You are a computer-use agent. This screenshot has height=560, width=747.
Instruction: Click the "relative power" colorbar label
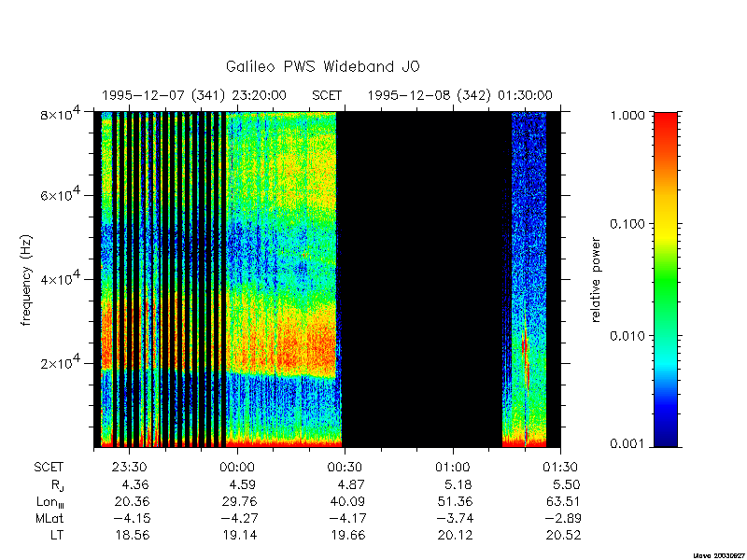click(596, 280)
